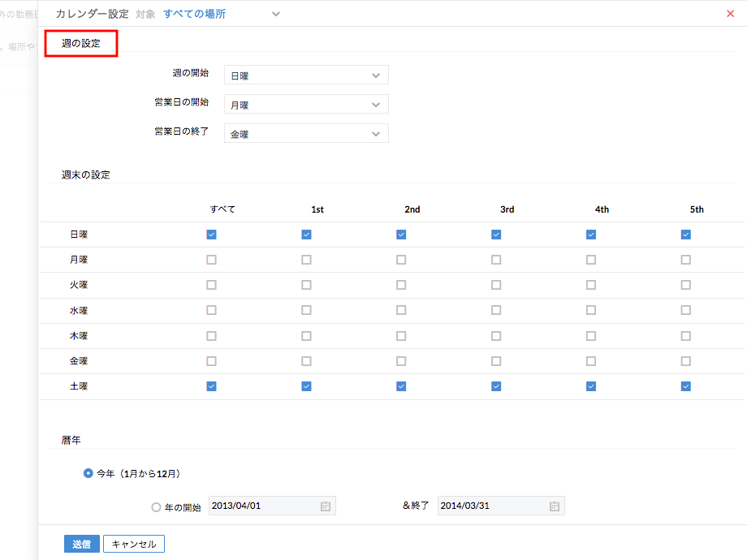The image size is (747, 560).
Task: Select the 年の開始 radio option
Action: click(x=156, y=507)
